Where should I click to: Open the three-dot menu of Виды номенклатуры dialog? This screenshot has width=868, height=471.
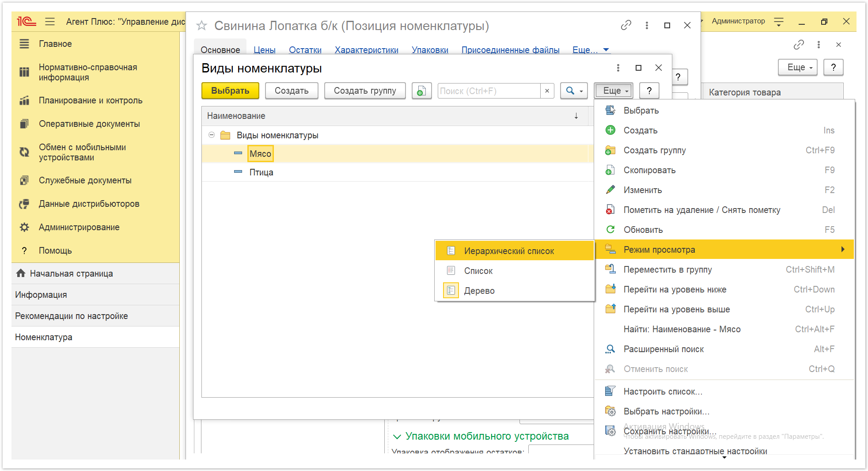[618, 68]
